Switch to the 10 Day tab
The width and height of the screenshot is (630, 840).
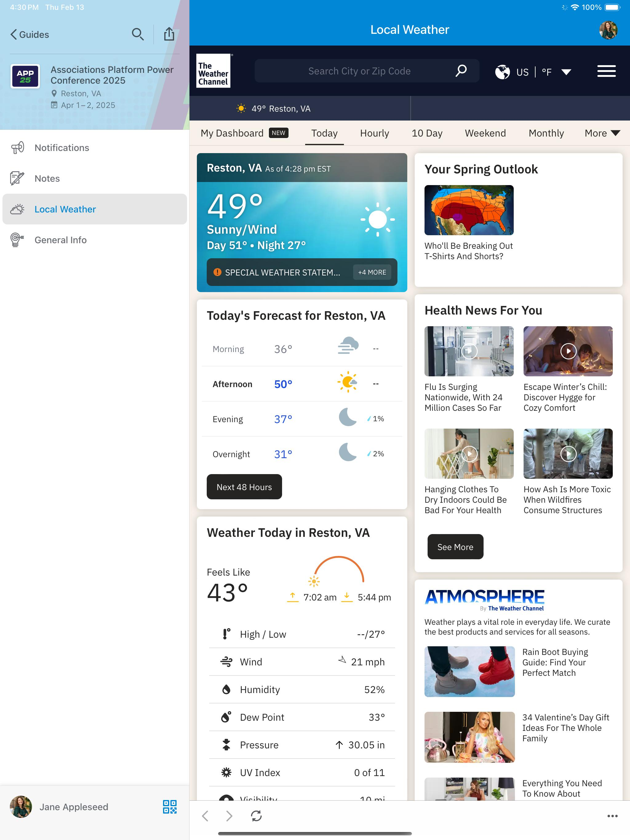[x=427, y=133]
